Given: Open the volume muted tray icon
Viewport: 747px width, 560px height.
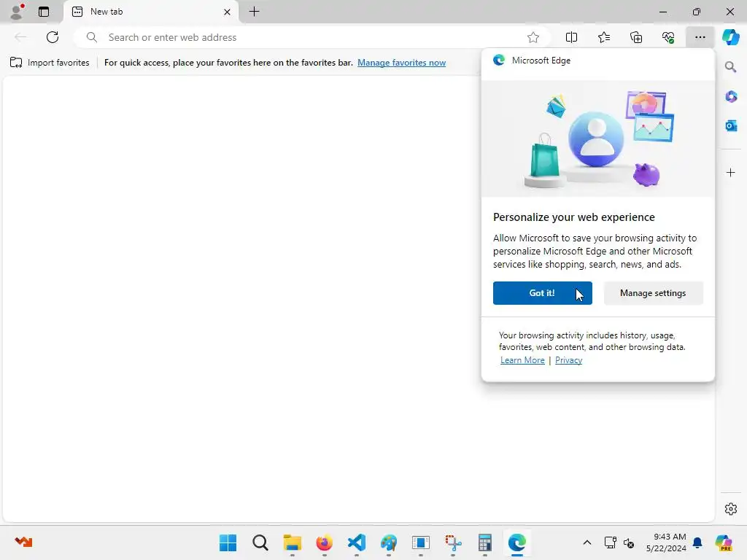Looking at the screenshot, I should 629,542.
